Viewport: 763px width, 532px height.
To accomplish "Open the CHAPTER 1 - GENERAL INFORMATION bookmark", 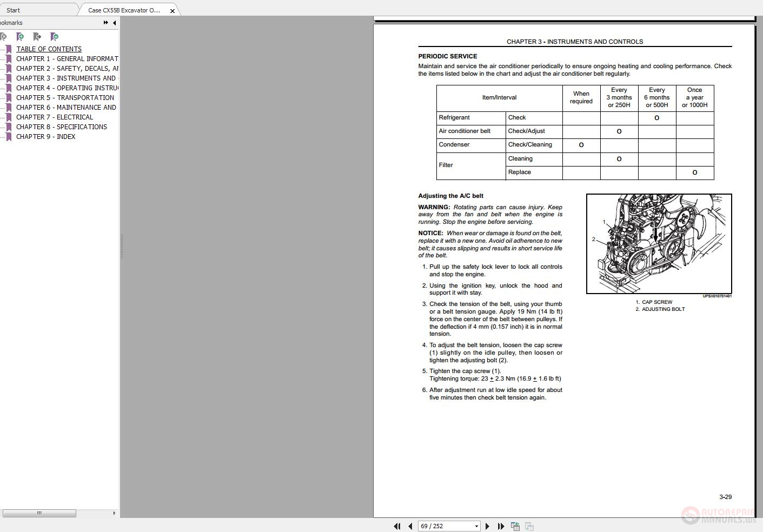I will [67, 59].
